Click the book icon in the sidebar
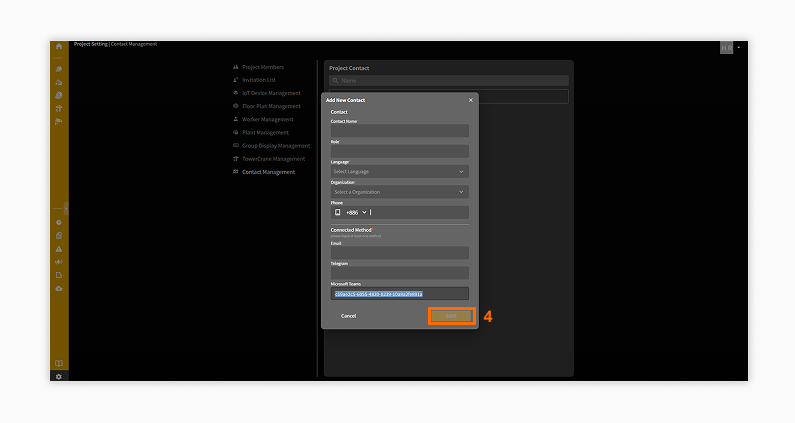Screen dimensions: 795x423 tap(59, 363)
